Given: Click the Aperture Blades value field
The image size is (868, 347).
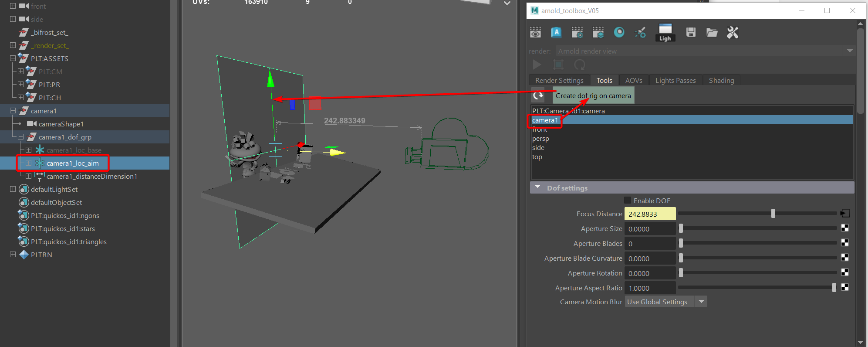Looking at the screenshot, I should (x=650, y=243).
